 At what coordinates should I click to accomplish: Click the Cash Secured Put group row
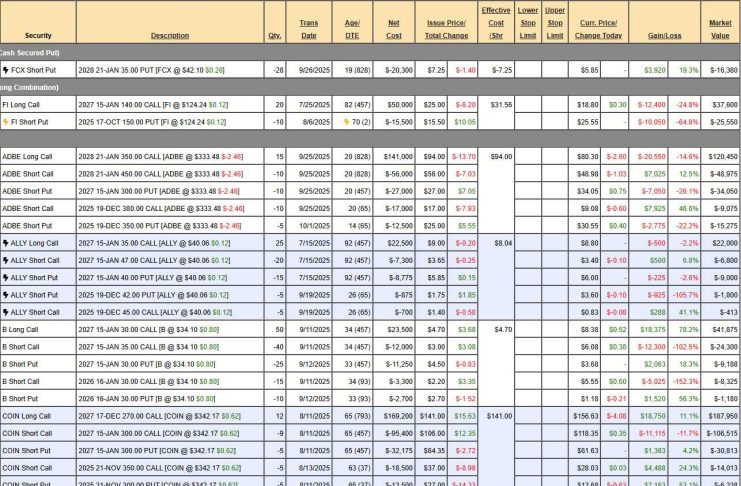29,51
